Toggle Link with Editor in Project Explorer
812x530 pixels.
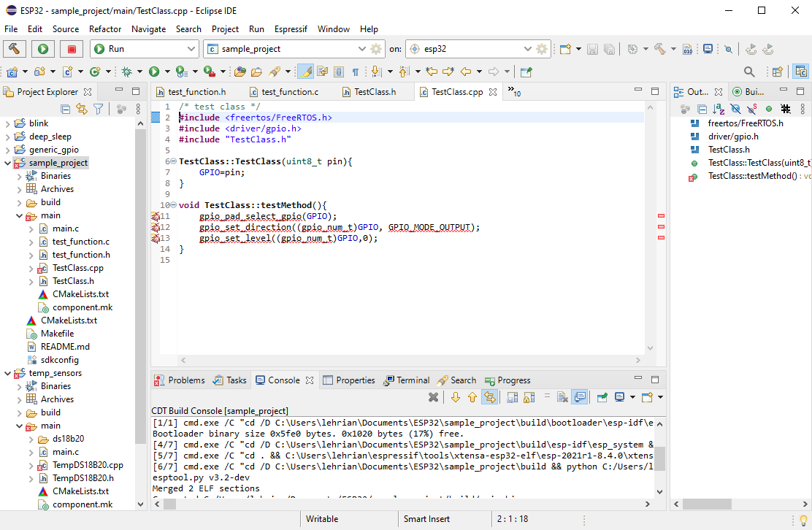[x=82, y=109]
